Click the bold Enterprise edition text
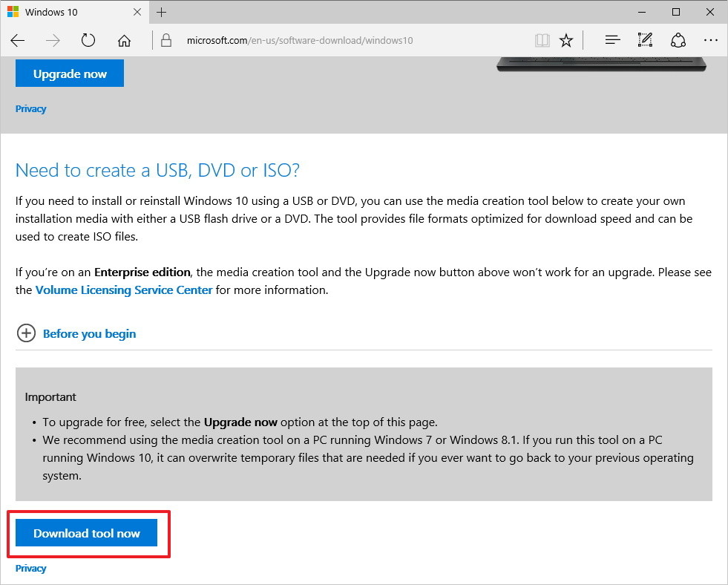Image resolution: width=728 pixels, height=585 pixels. tap(142, 272)
